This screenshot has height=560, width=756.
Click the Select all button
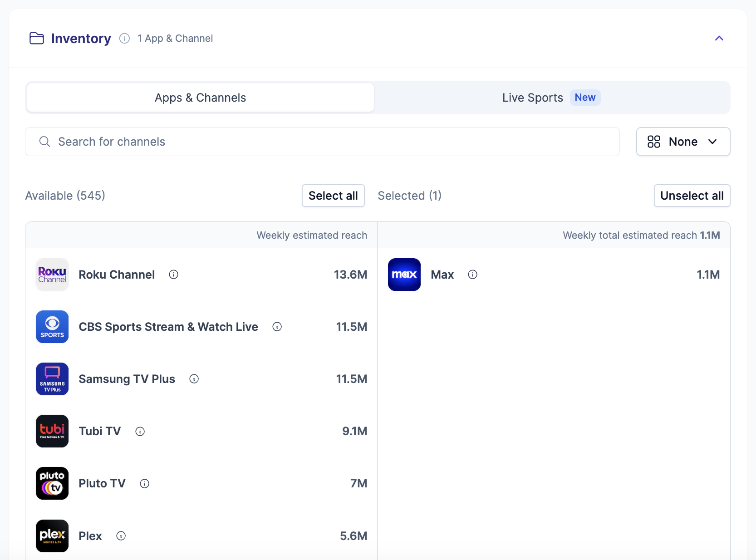[333, 196]
